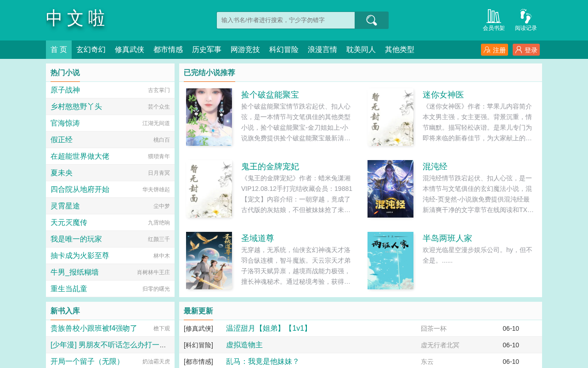
Task: Click the [都市情感] category tag
Action: (x=198, y=362)
